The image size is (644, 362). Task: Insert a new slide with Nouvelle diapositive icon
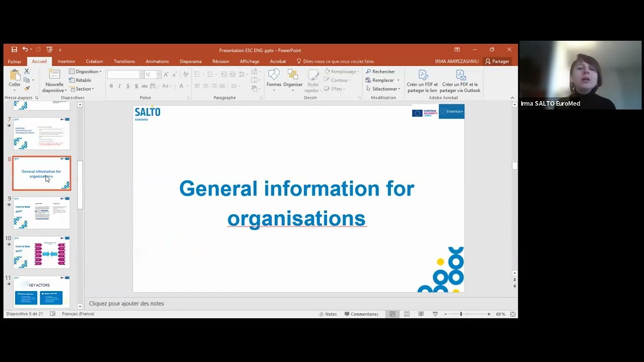[x=54, y=74]
